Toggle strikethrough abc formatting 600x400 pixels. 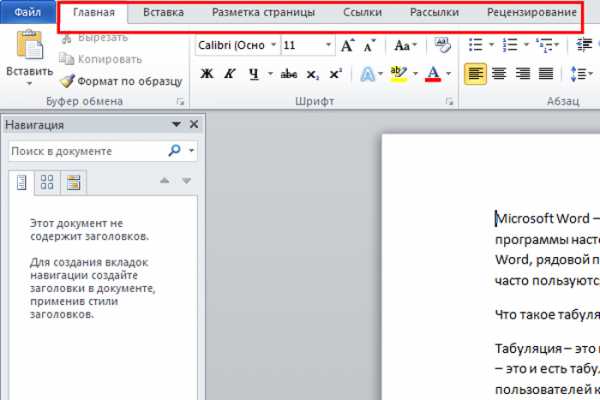[x=289, y=74]
